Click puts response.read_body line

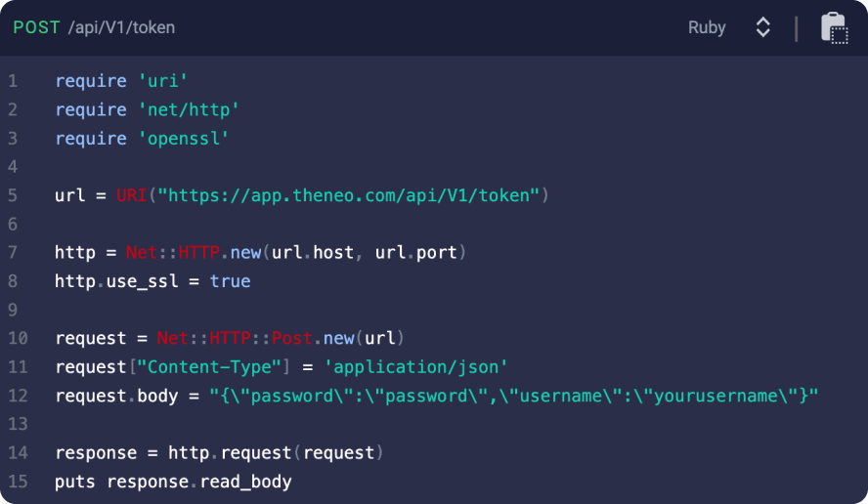[173, 482]
